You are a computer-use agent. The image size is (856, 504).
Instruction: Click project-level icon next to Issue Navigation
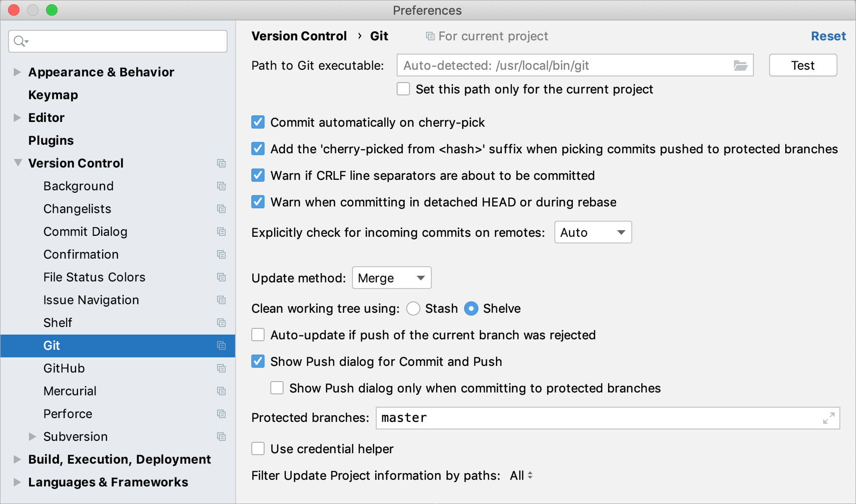[221, 300]
